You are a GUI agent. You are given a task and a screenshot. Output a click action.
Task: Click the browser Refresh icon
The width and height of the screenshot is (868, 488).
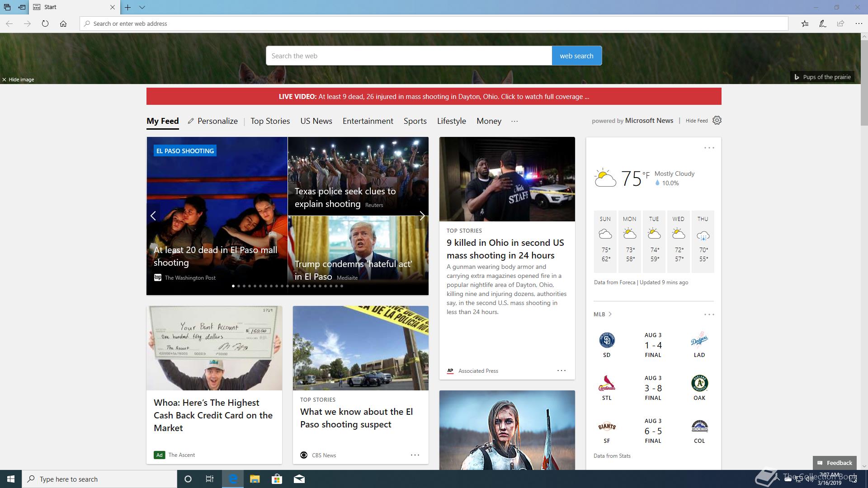(45, 23)
